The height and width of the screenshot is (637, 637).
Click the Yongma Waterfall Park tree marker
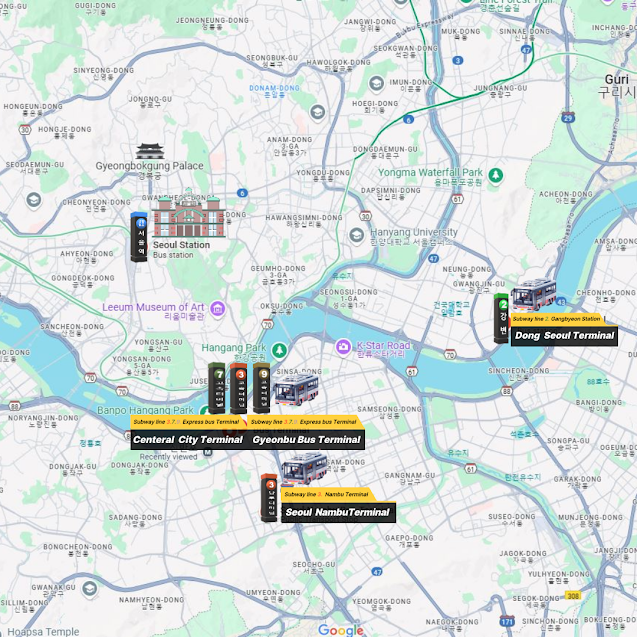tap(495, 176)
